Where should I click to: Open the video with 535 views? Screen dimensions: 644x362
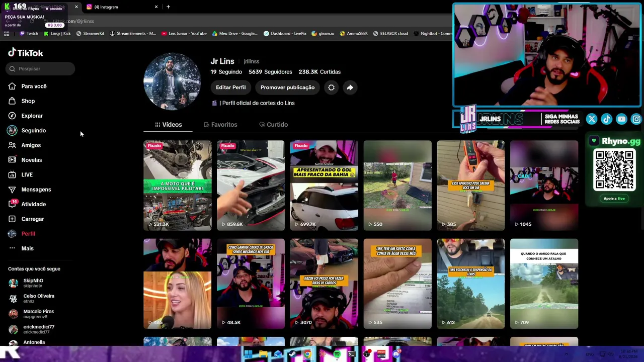[397, 284]
